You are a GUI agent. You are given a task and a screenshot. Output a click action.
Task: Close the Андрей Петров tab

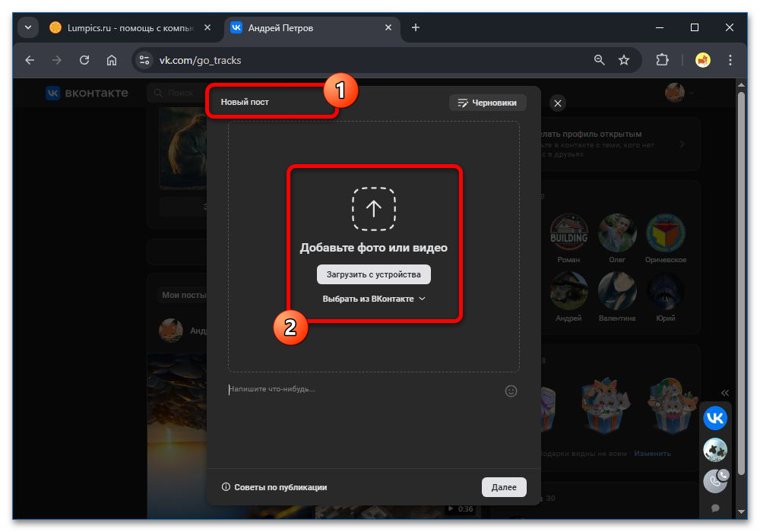388,27
